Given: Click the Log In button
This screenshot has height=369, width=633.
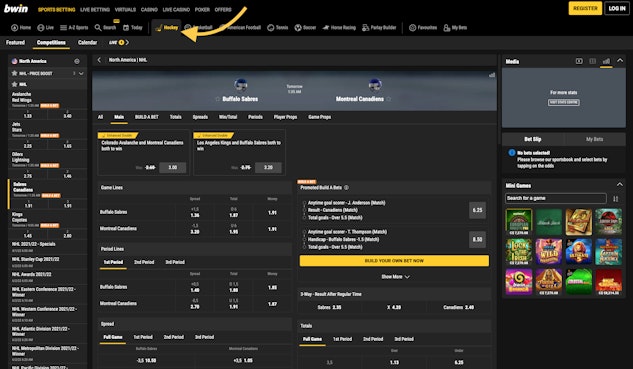Looking at the screenshot, I should pyautogui.click(x=617, y=8).
